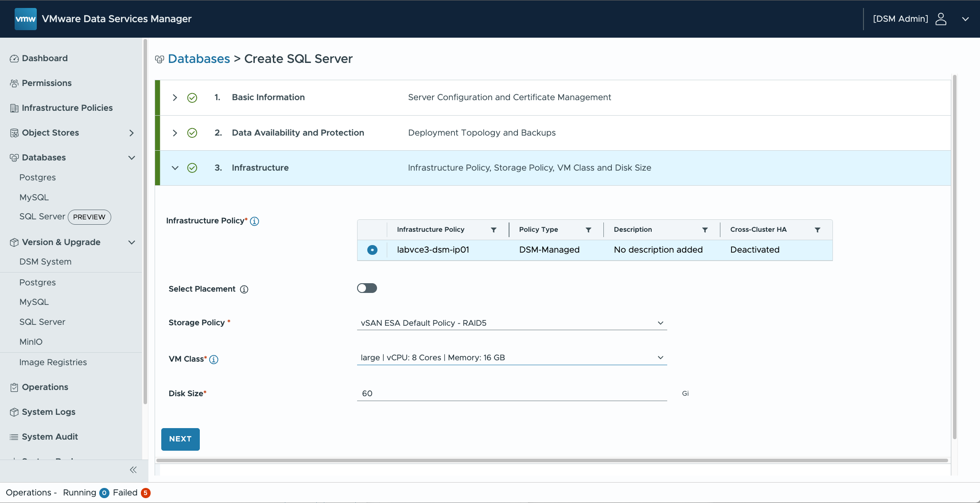Click the Disk Size input field
Screen dimensions: 980x503
[x=512, y=394]
